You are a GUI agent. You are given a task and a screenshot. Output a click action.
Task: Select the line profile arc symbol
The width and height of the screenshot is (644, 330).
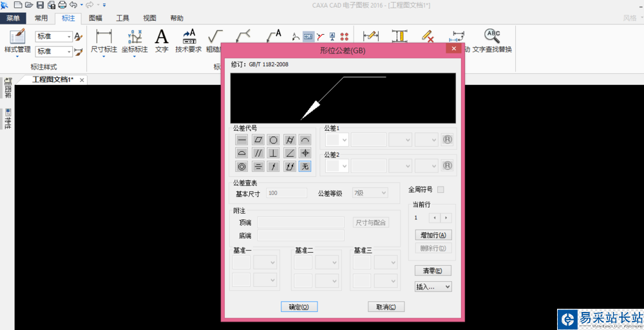click(305, 140)
